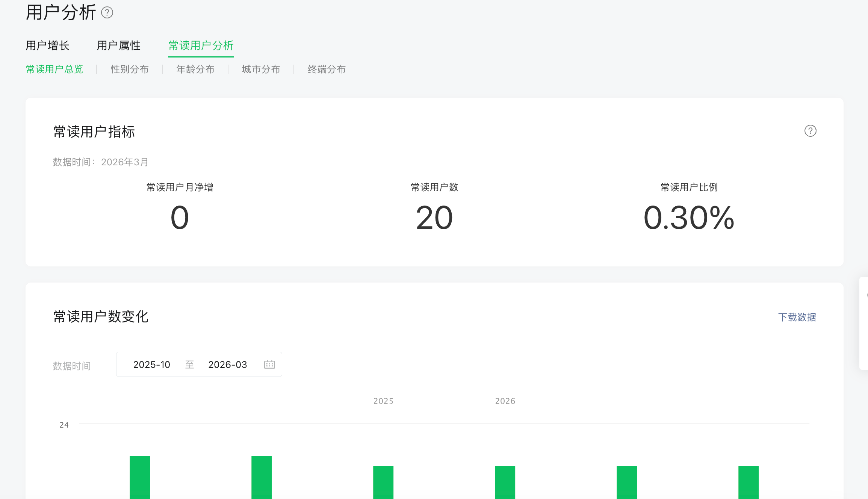Viewport: 868px width, 499px height.
Task: Click help icon in 常读用户指标 card
Action: (x=810, y=131)
